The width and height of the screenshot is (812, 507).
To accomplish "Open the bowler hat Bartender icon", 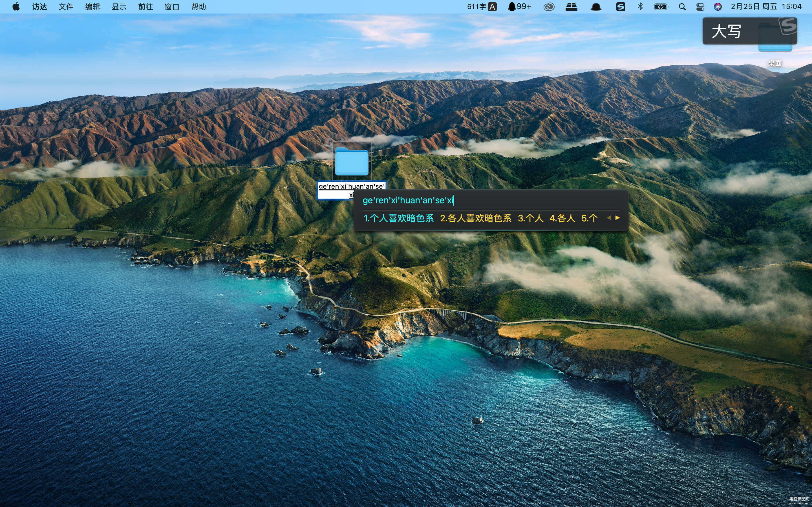I will pos(596,7).
